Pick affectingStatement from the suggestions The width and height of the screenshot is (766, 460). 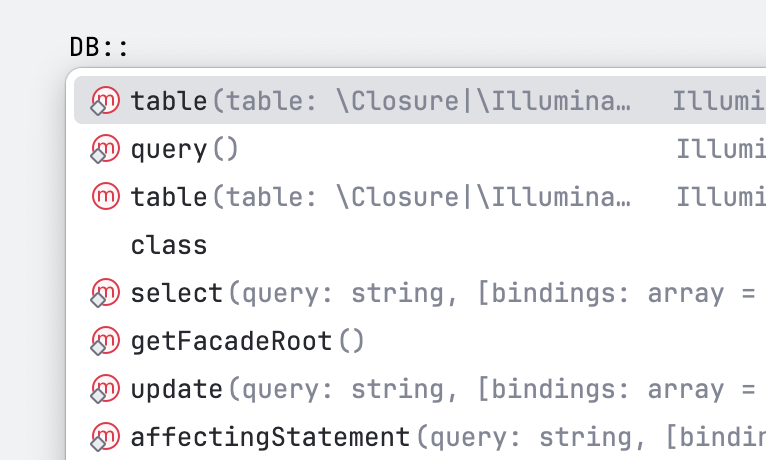coord(420,437)
